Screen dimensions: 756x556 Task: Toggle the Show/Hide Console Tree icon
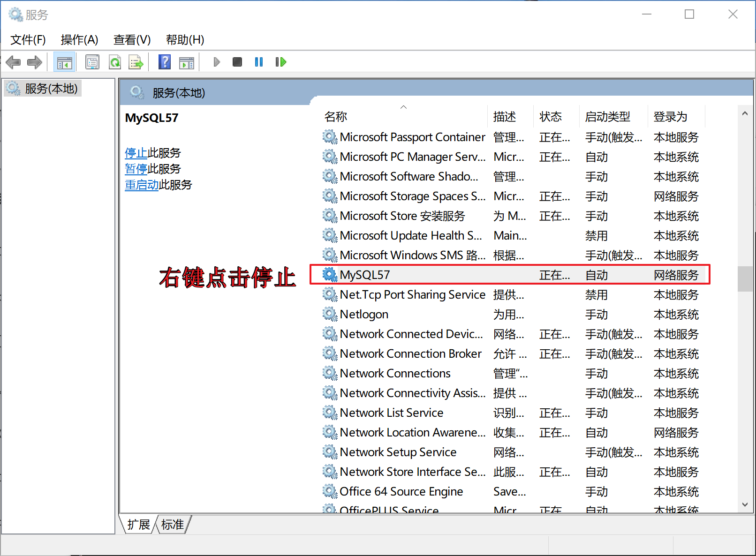(x=64, y=62)
